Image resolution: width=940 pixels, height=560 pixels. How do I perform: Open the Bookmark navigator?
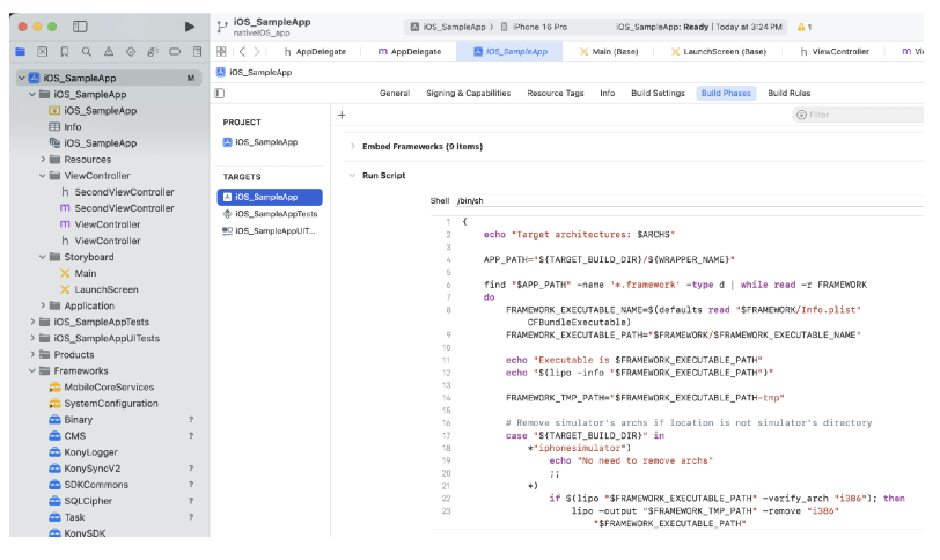click(x=64, y=51)
